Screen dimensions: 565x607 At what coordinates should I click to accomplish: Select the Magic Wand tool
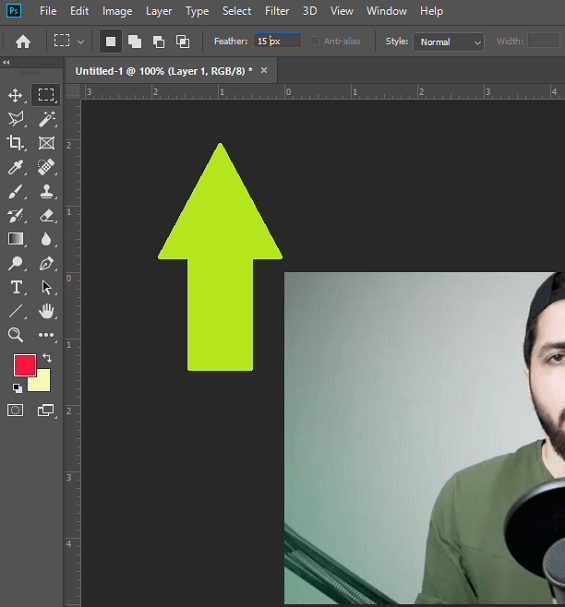click(46, 119)
